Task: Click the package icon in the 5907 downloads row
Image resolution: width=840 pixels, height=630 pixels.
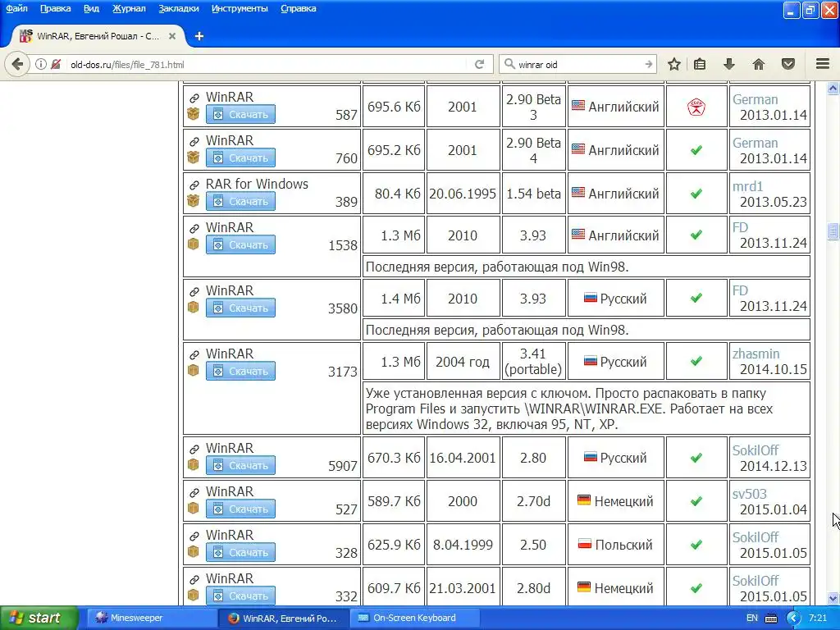Action: pos(194,465)
